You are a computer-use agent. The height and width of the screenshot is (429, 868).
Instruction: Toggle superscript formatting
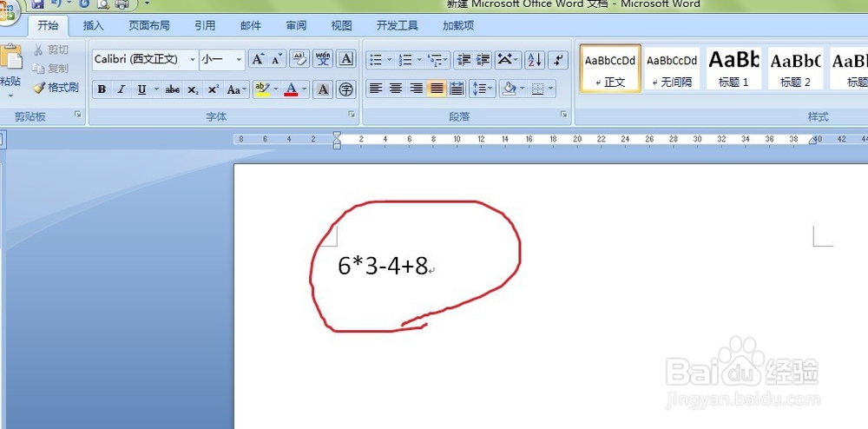click(x=214, y=89)
